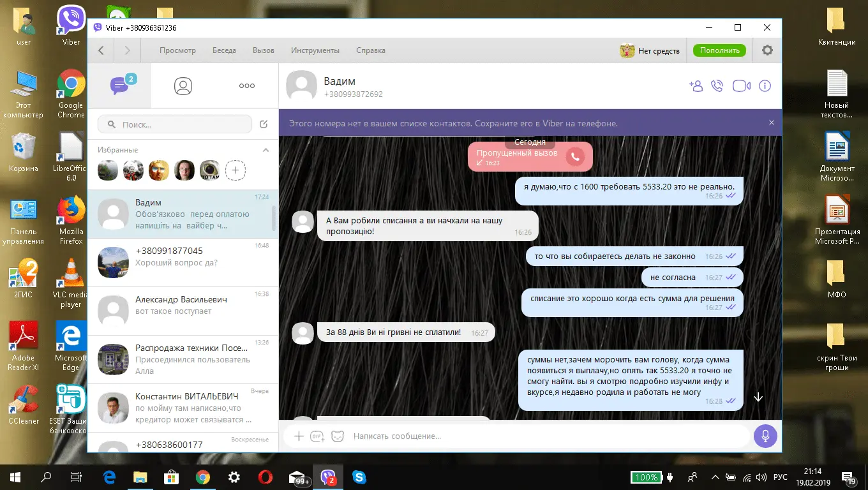868x490 pixels.
Task: Switch to the Contacts tab
Action: (x=183, y=86)
